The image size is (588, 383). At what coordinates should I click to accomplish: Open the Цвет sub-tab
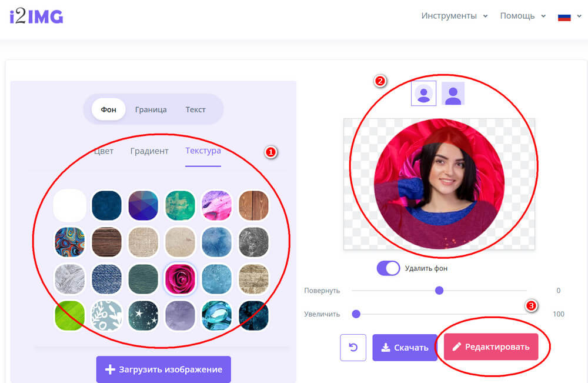[x=104, y=151]
